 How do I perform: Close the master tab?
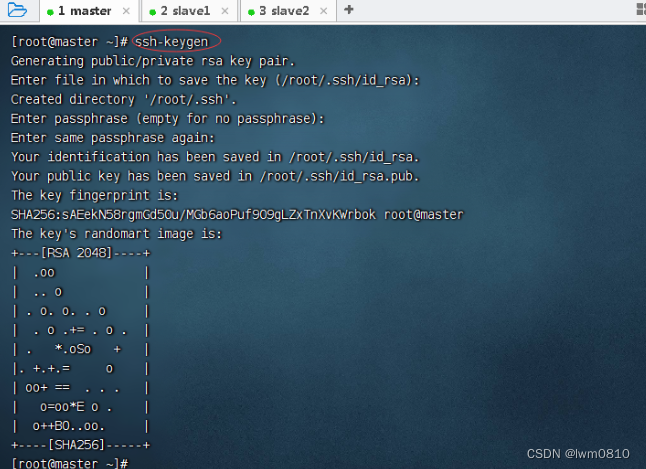[x=126, y=11]
